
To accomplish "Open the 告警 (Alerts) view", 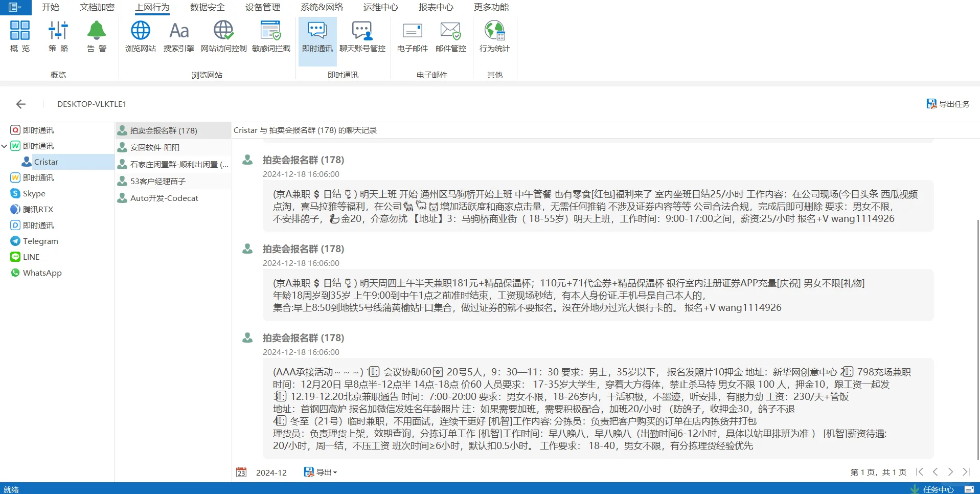I will pos(96,36).
